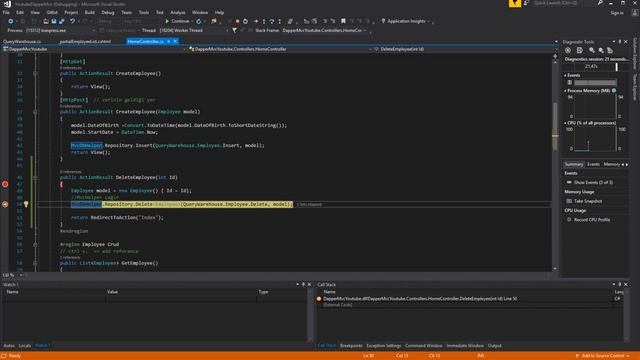Click the Output export icon in Diagnostic Tools
640x360 pixels.
click(580, 50)
